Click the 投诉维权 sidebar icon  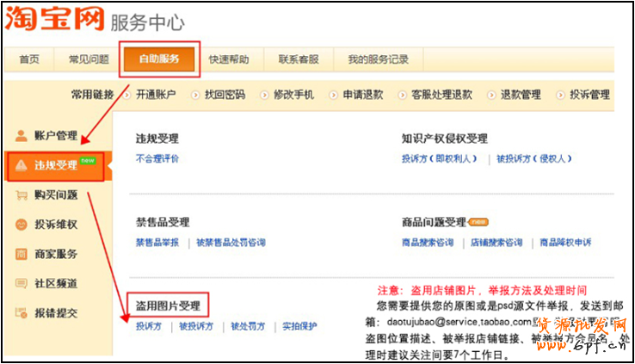point(22,225)
